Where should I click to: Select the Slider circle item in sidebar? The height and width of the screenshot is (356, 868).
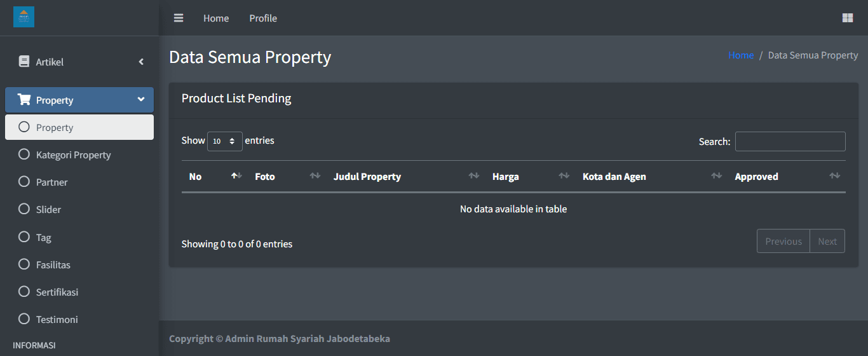[24, 209]
